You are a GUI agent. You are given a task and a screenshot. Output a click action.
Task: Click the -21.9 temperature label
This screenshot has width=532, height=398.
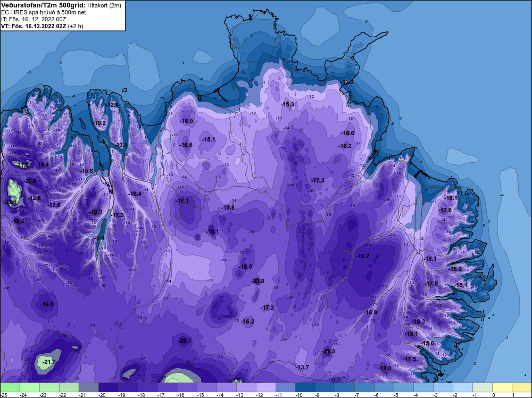point(22,165)
